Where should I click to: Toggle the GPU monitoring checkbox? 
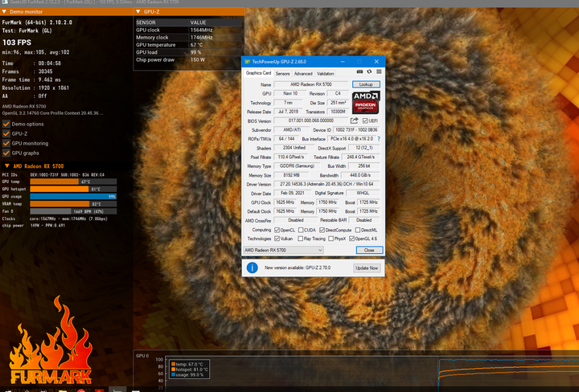[x=6, y=143]
